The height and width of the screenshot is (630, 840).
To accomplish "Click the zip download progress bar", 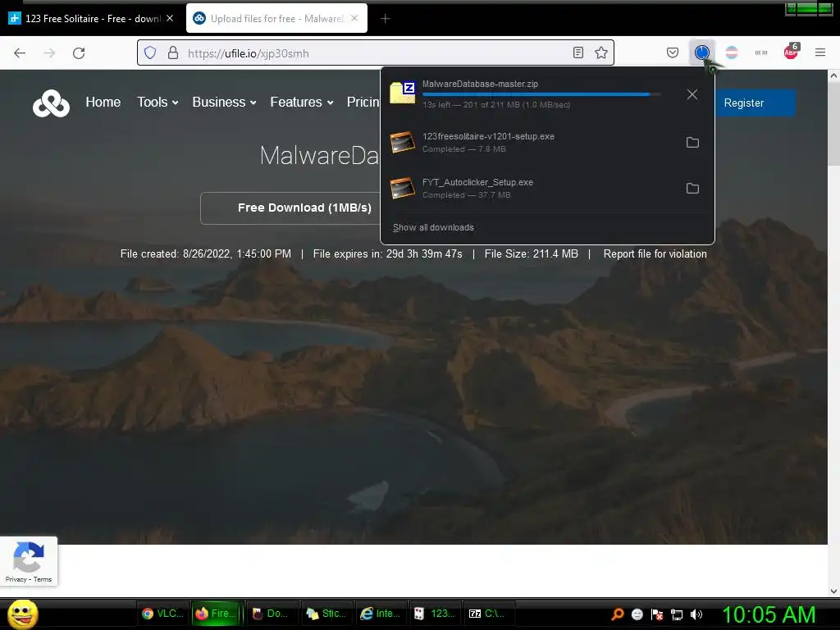I will pos(541,94).
